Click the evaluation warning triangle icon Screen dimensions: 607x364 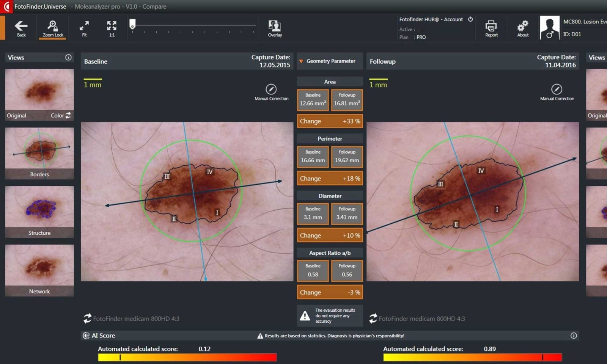click(x=305, y=316)
